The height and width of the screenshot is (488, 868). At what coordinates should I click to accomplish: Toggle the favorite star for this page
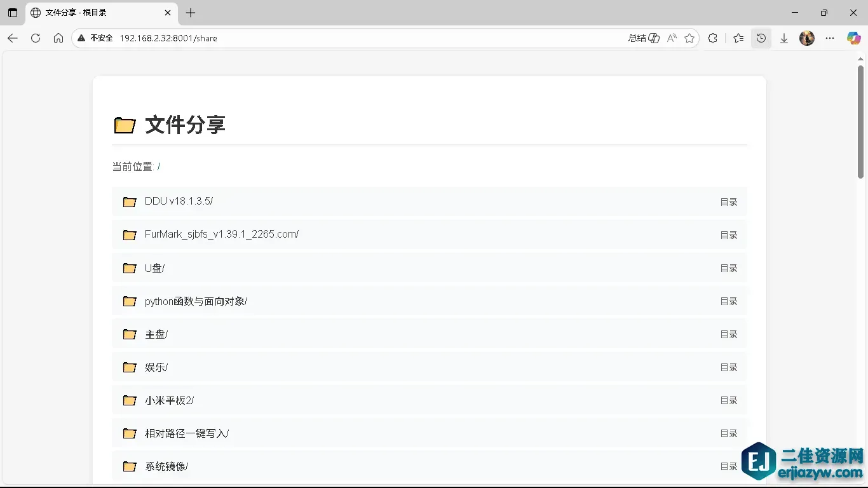pos(689,38)
